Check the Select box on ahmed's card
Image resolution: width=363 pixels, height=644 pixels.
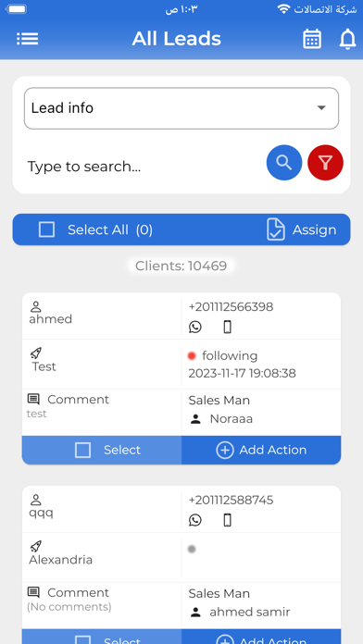click(82, 450)
